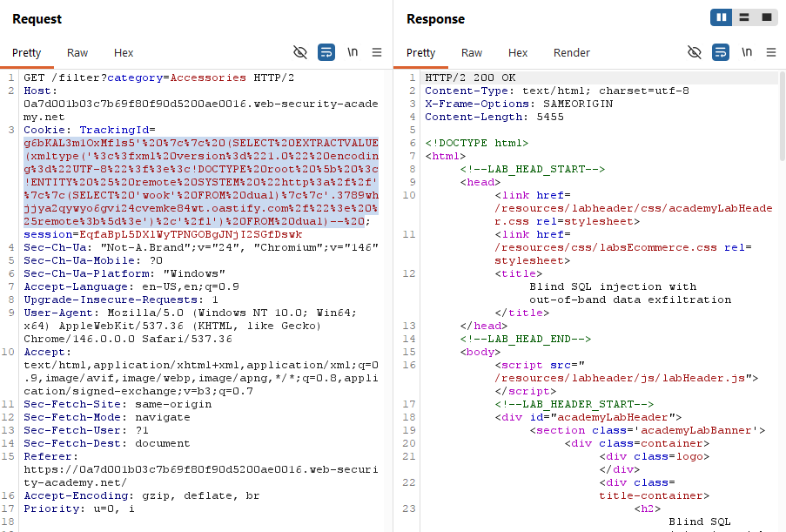Open Request pane options menu

point(376,52)
